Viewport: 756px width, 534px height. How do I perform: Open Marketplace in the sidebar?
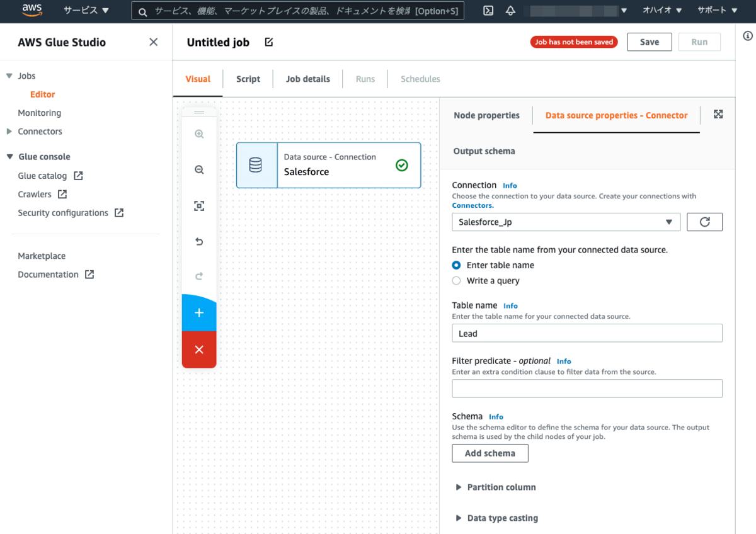pyautogui.click(x=42, y=256)
